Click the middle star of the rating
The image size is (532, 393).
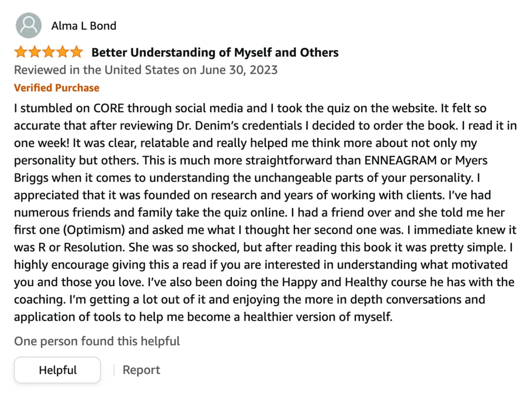coord(48,52)
